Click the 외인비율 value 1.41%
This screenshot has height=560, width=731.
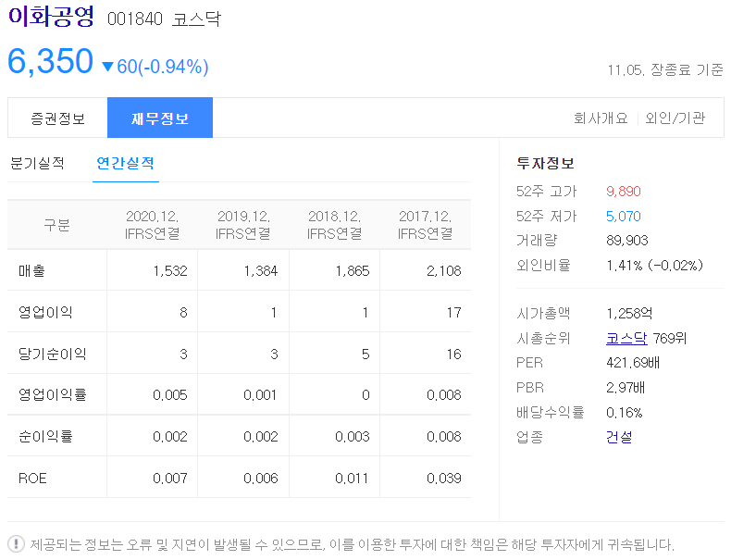point(625,266)
